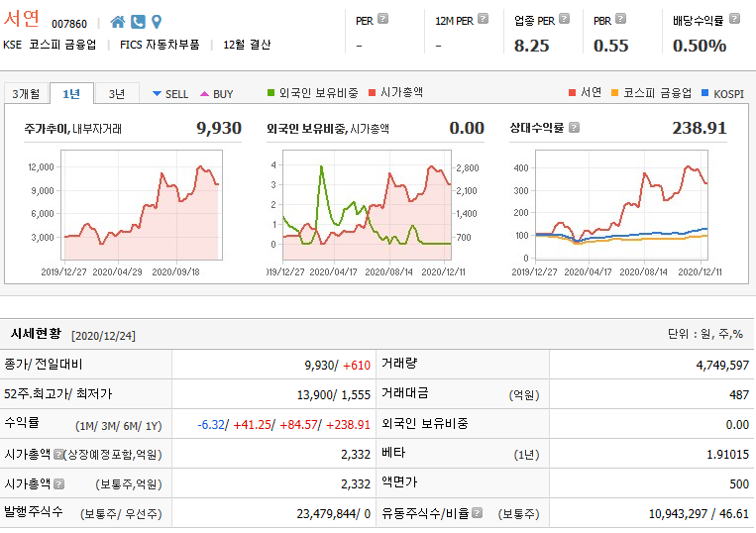
Task: Click the 거래량 value 4,749,597
Action: coord(722,366)
